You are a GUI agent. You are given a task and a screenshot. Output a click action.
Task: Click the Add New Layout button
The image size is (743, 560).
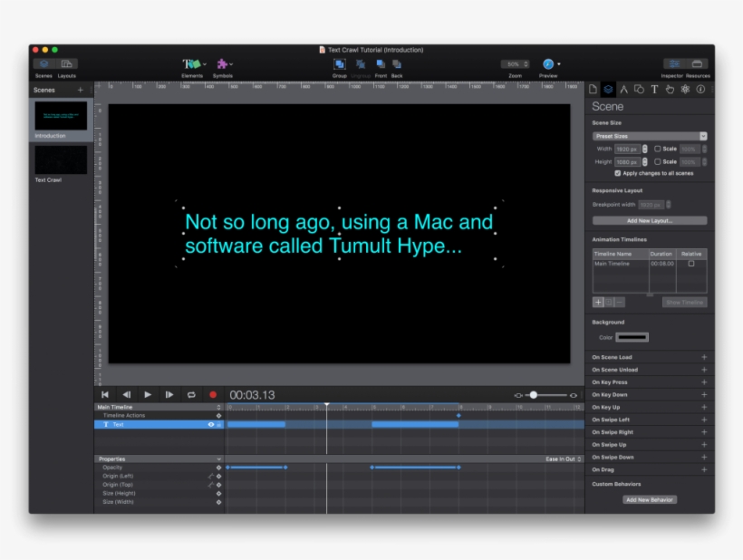649,220
